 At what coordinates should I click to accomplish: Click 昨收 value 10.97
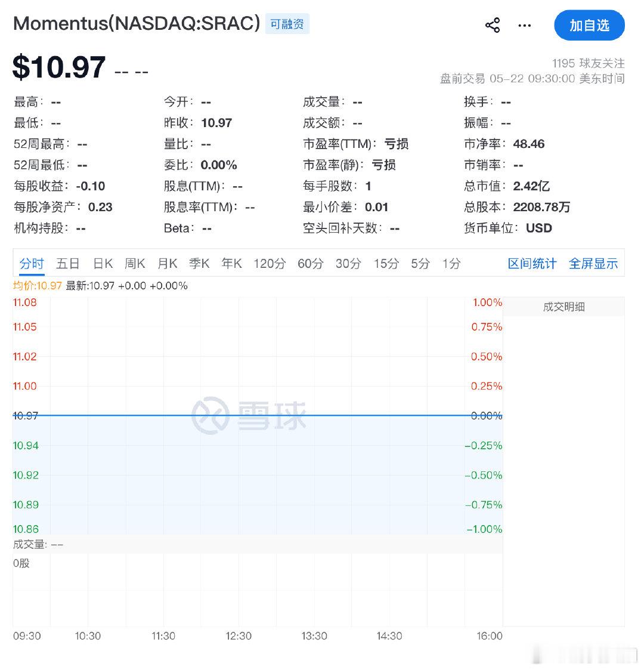(216, 123)
